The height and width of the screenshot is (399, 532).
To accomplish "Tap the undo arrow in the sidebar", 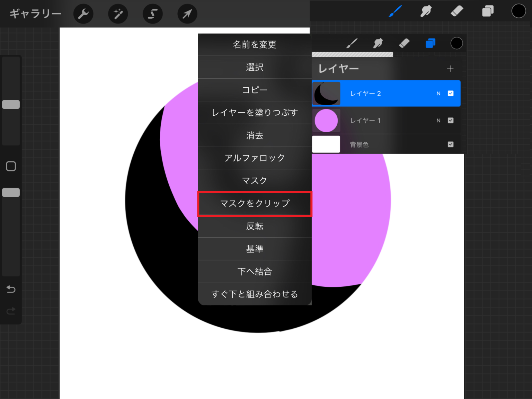I will click(11, 289).
